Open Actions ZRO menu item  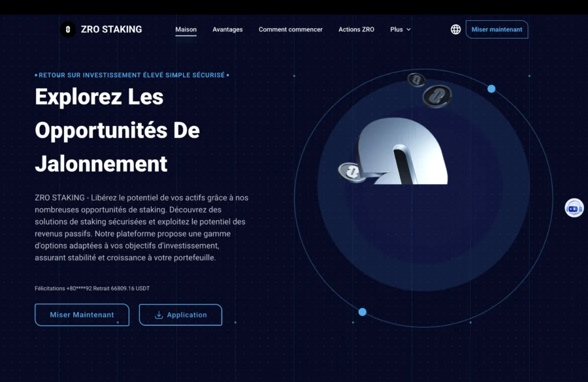(x=356, y=29)
